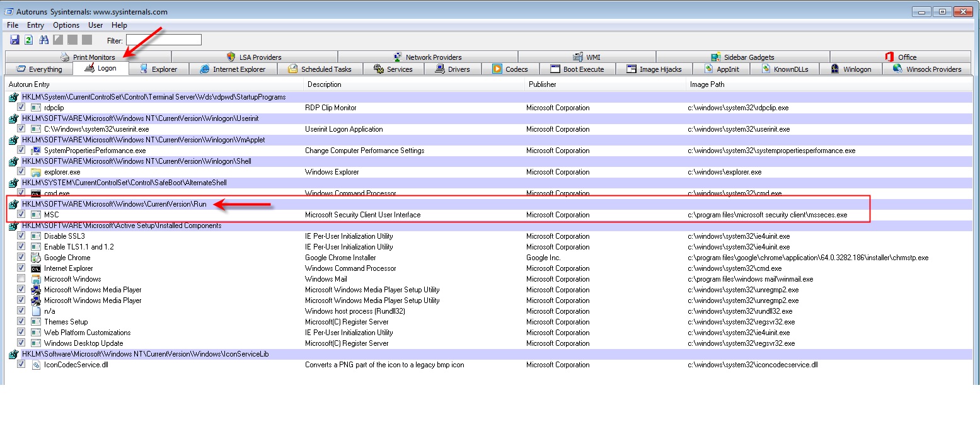Click registry icon beside the CurrentVersion\Run key
980x429 pixels.
(x=13, y=204)
